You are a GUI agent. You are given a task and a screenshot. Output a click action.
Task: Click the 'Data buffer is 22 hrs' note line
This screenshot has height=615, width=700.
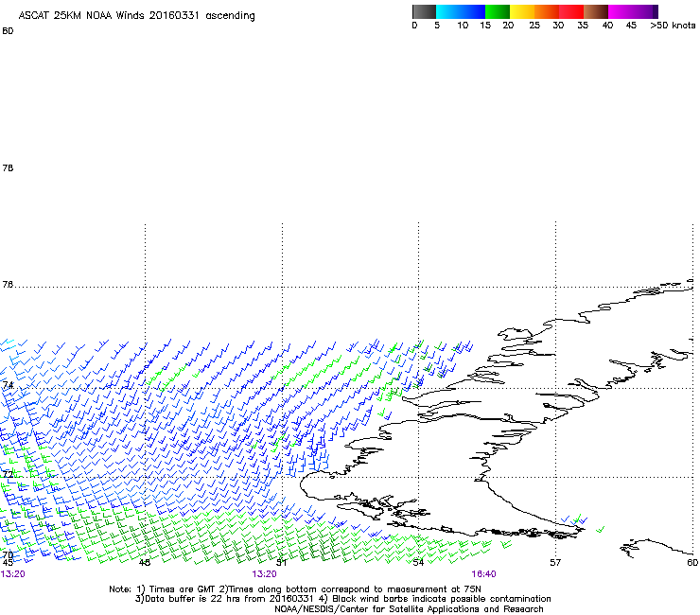(342, 599)
